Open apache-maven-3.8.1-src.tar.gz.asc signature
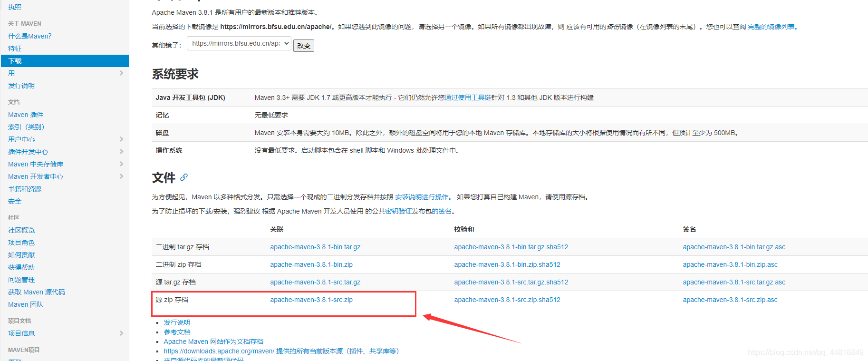 pyautogui.click(x=734, y=282)
